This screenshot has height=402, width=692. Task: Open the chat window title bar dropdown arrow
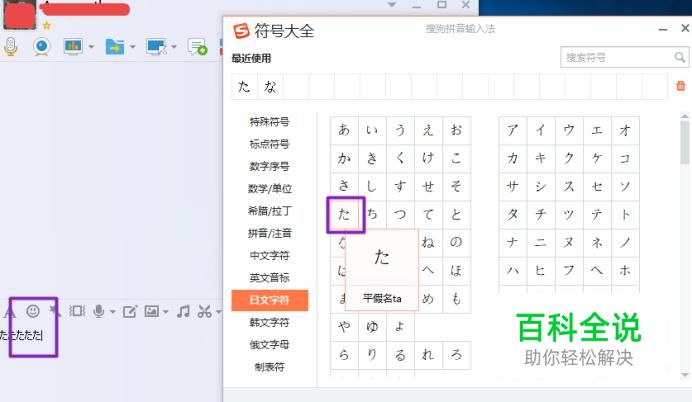click(391, 5)
